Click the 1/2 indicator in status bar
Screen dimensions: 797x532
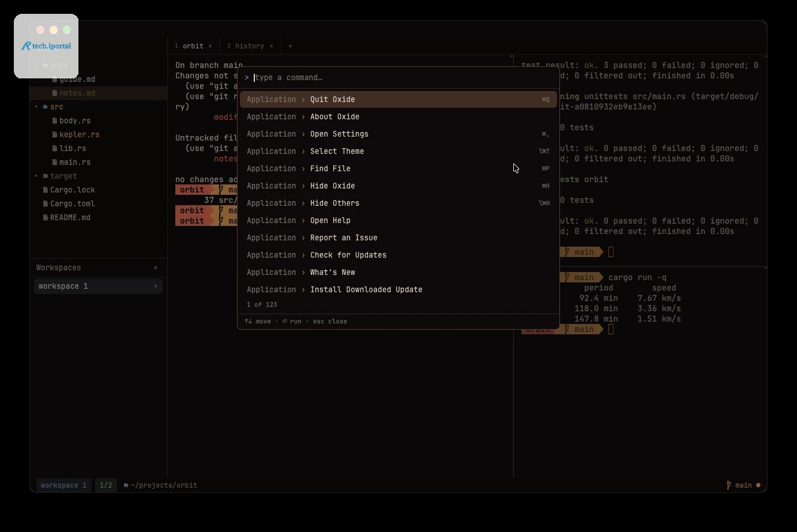point(106,485)
